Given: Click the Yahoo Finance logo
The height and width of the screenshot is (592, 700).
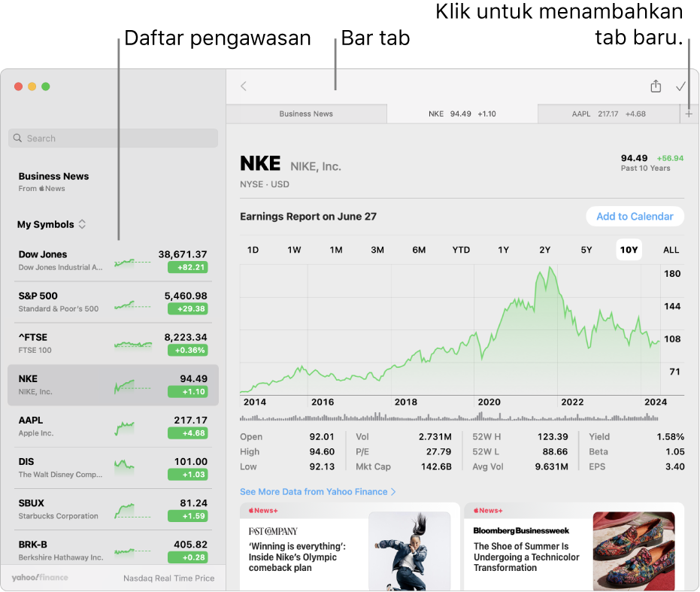Looking at the screenshot, I should 38,578.
